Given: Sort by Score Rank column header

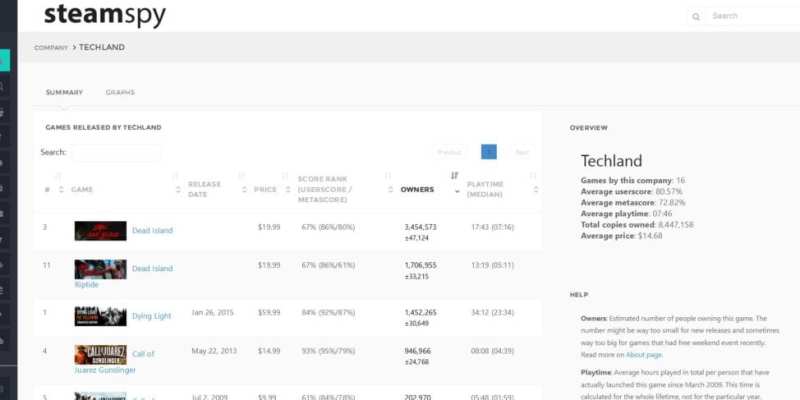Looking at the screenshot, I should [x=330, y=190].
